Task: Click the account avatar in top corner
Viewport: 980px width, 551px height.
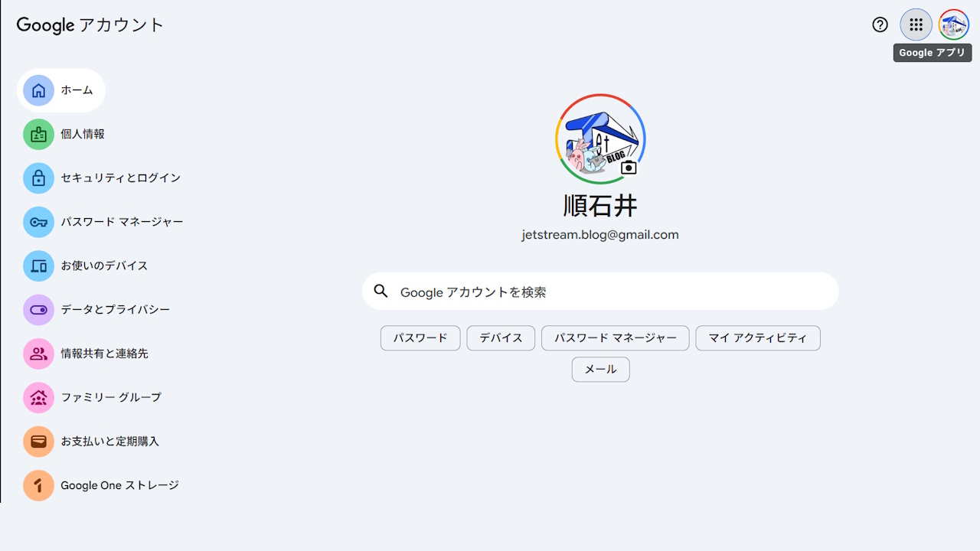Action: pyautogui.click(x=953, y=24)
